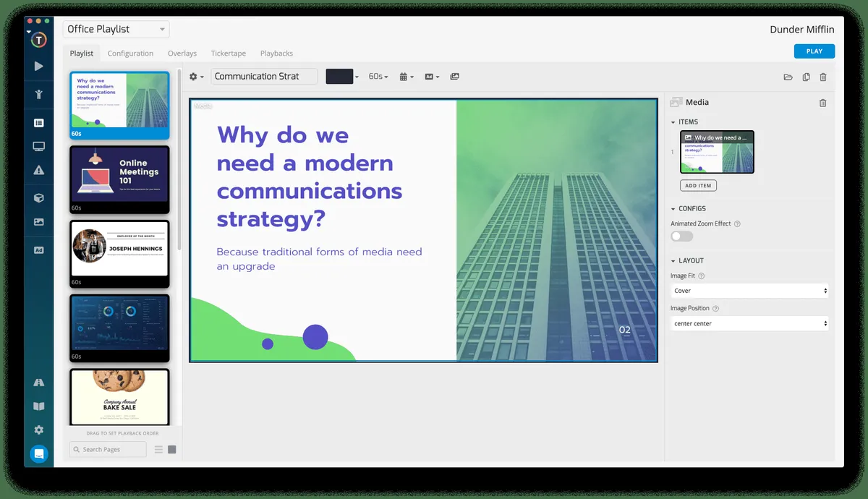Click the play icon in the left sidebar

pyautogui.click(x=39, y=67)
